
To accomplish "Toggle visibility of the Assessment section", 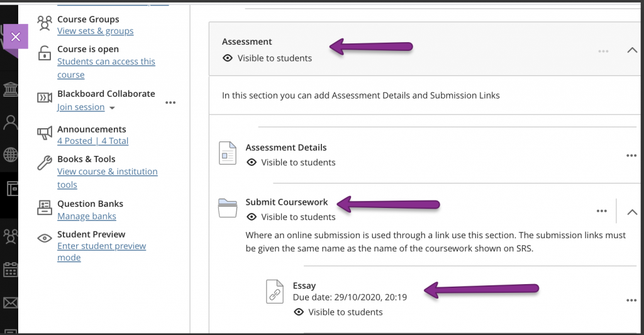I will tap(267, 58).
